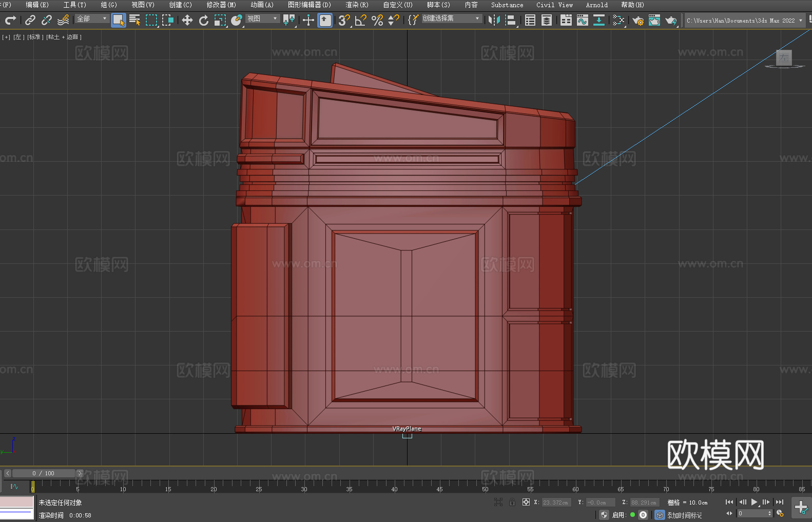Image resolution: width=812 pixels, height=522 pixels.
Task: Toggle Window/Crossing selection mode
Action: [168, 20]
